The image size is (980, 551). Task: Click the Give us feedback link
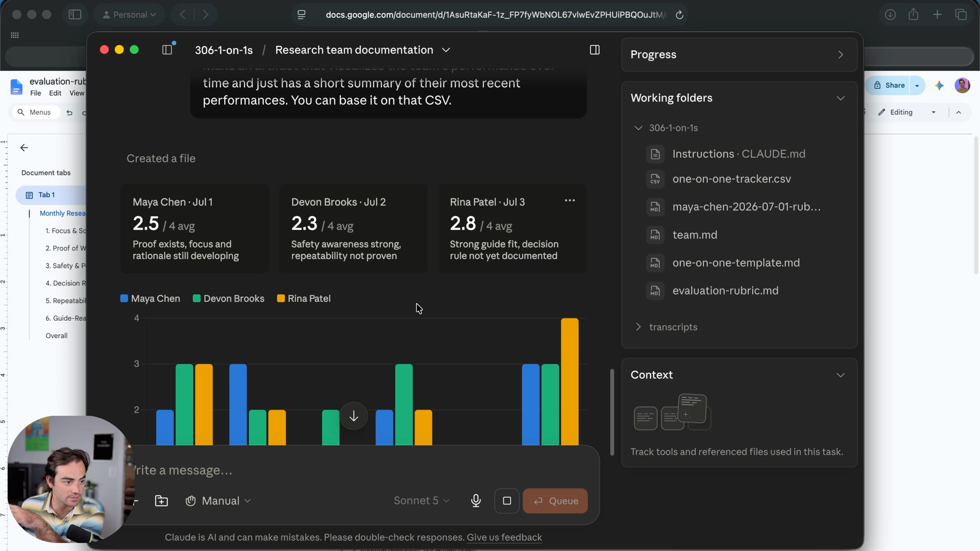[x=504, y=538]
